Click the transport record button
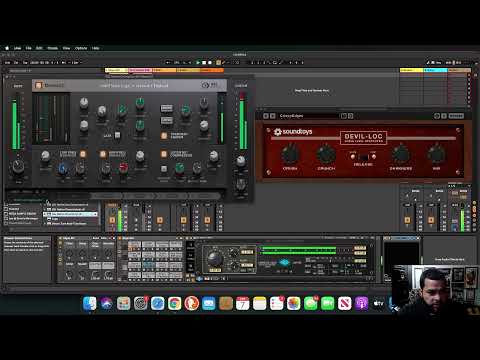 click(x=210, y=62)
